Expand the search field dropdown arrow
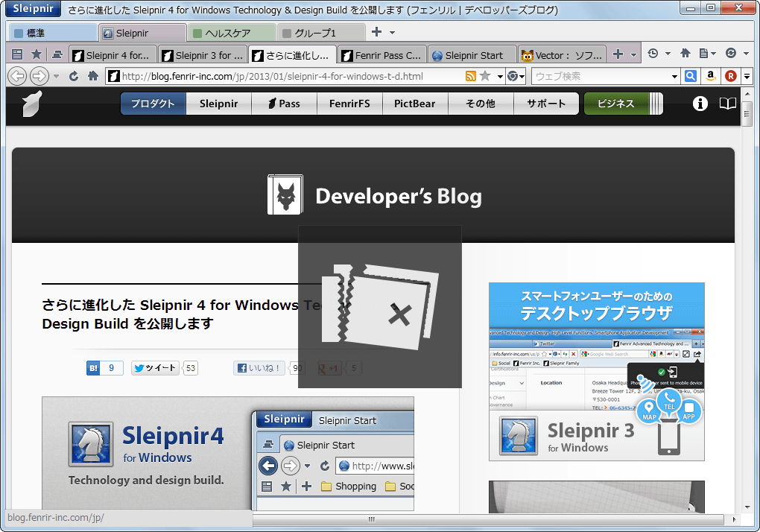The image size is (760, 532). pos(674,77)
